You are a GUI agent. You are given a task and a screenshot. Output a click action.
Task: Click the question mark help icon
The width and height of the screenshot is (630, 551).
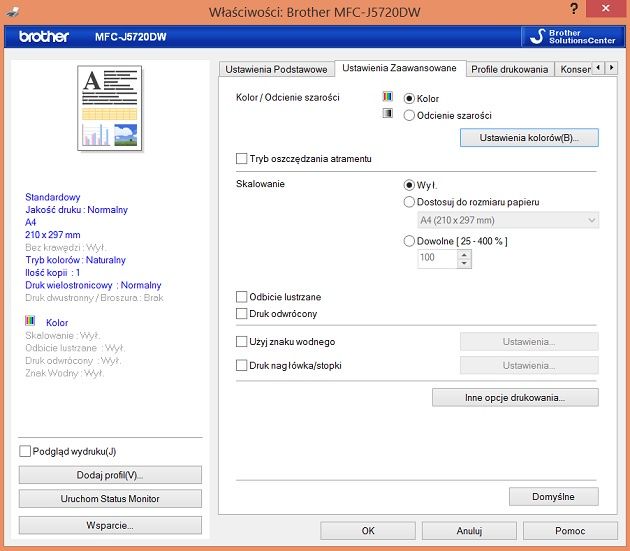(x=574, y=8)
